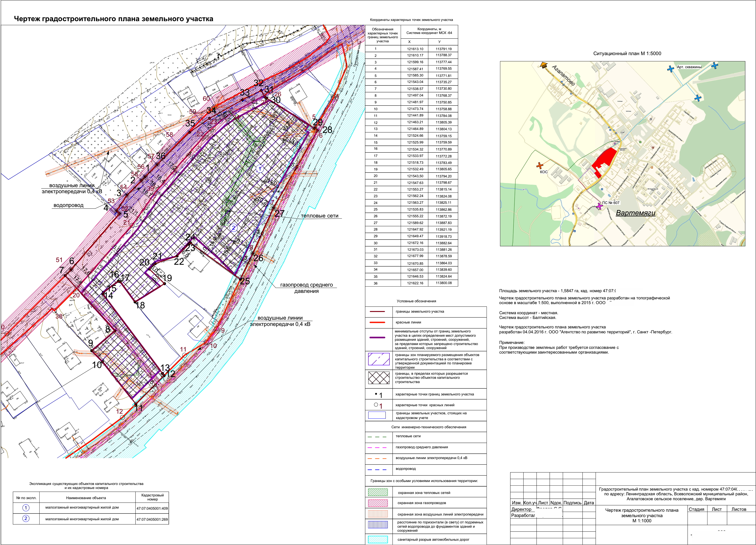
Task: Select circled number 2 in explication table
Action: 26,519
